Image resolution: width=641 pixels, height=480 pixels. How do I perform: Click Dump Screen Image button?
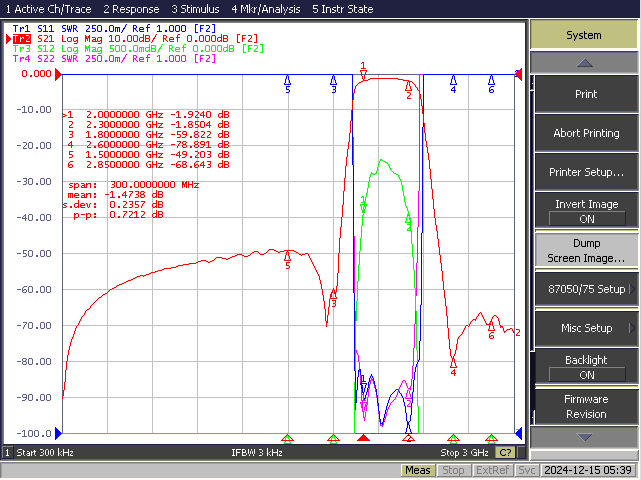586,250
